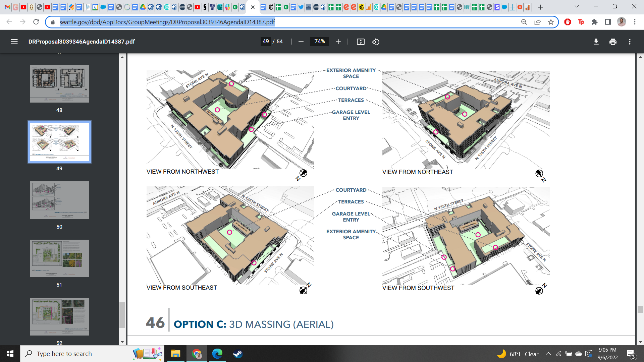
Task: Select page 48 thumbnail
Action: (59, 84)
